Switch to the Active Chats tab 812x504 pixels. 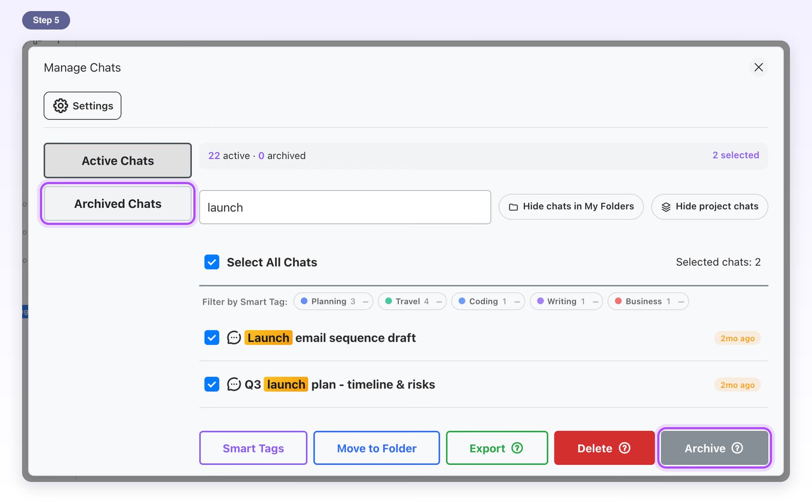118,160
